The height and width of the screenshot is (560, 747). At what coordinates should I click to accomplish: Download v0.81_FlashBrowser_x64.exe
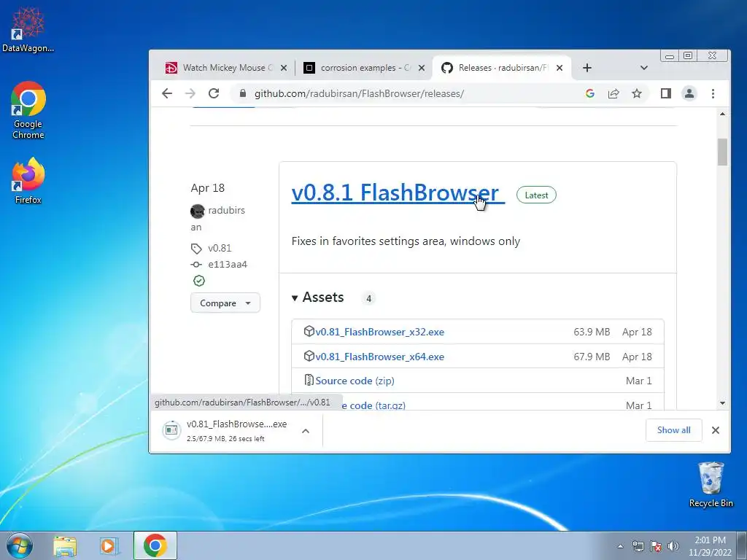coord(379,357)
